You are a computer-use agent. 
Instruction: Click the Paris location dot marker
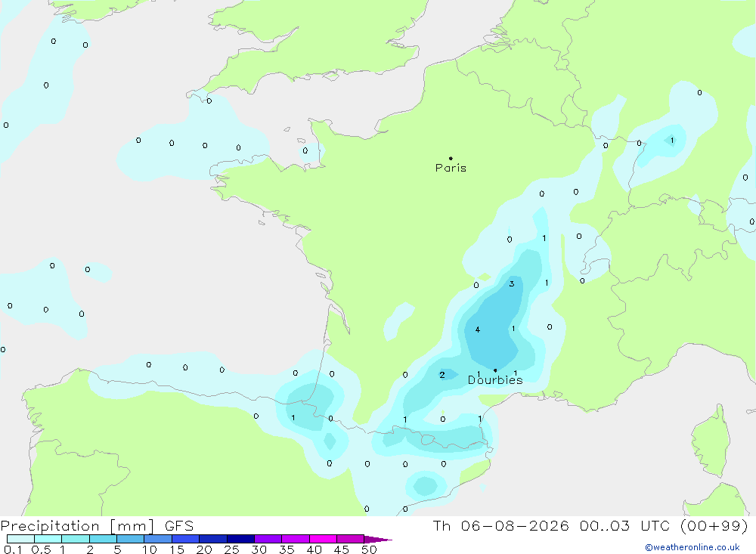click(x=451, y=158)
